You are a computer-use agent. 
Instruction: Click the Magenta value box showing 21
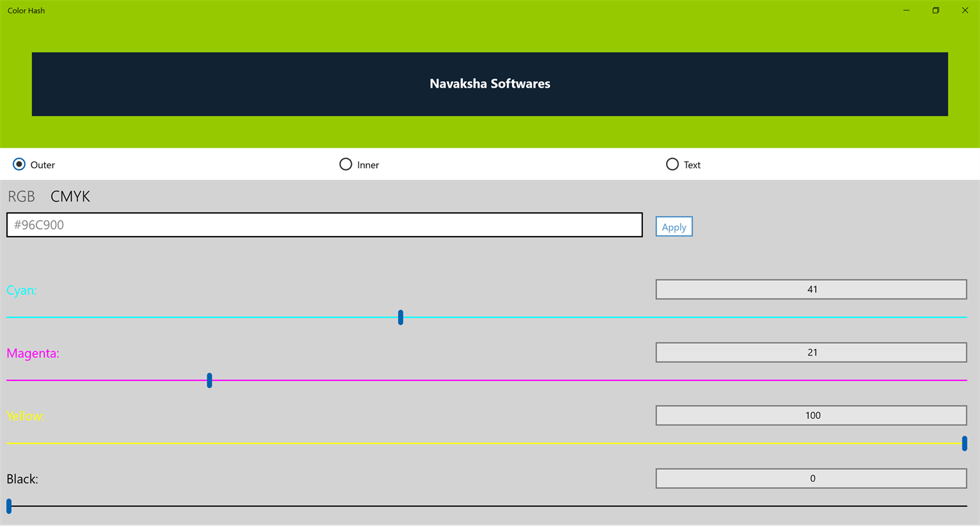click(810, 352)
